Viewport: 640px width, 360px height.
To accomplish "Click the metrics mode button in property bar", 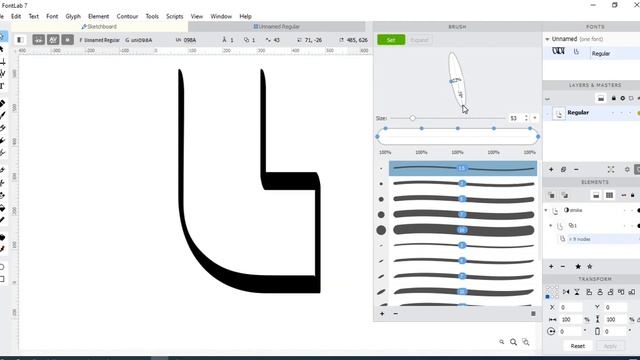I will click(x=38, y=40).
